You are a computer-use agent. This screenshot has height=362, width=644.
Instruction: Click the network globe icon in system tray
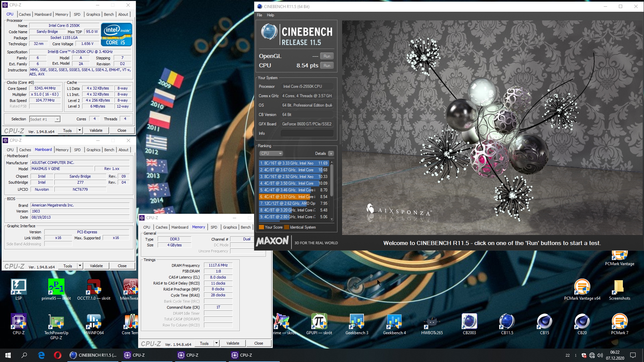[x=592, y=355]
